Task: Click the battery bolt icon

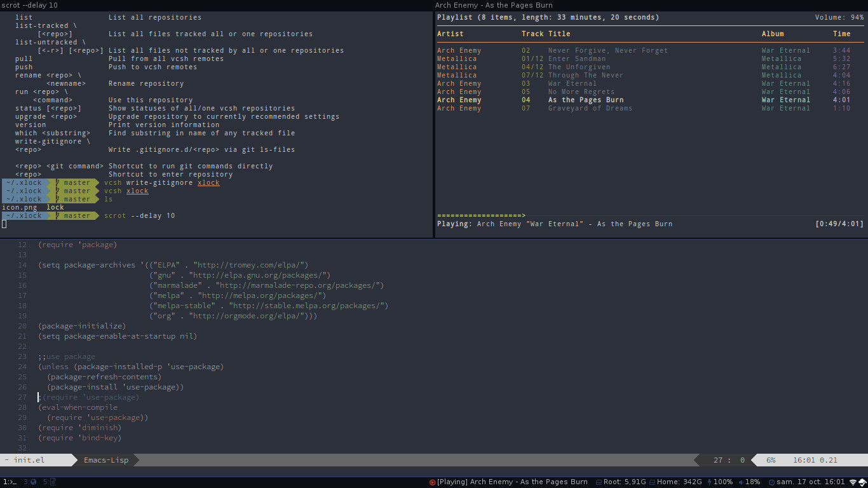Action: (x=709, y=482)
